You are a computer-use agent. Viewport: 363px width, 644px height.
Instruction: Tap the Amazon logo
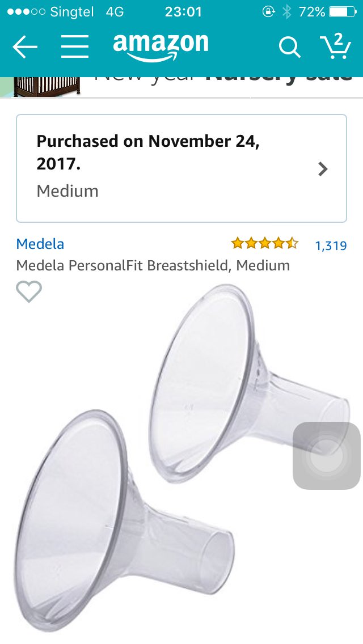pos(161,48)
